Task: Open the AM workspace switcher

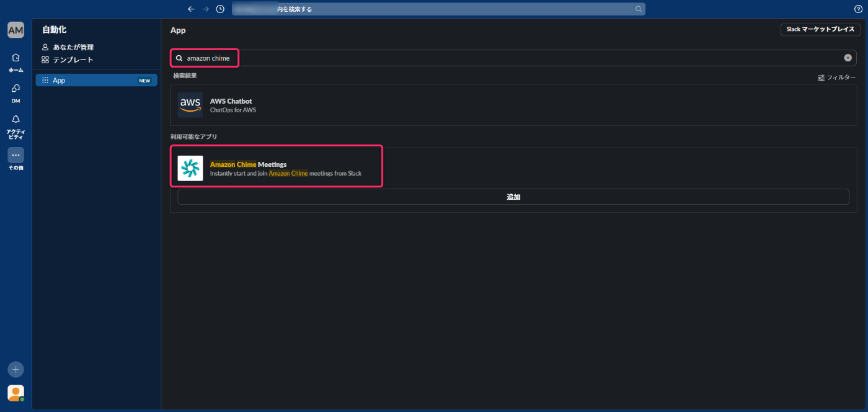Action: click(15, 30)
